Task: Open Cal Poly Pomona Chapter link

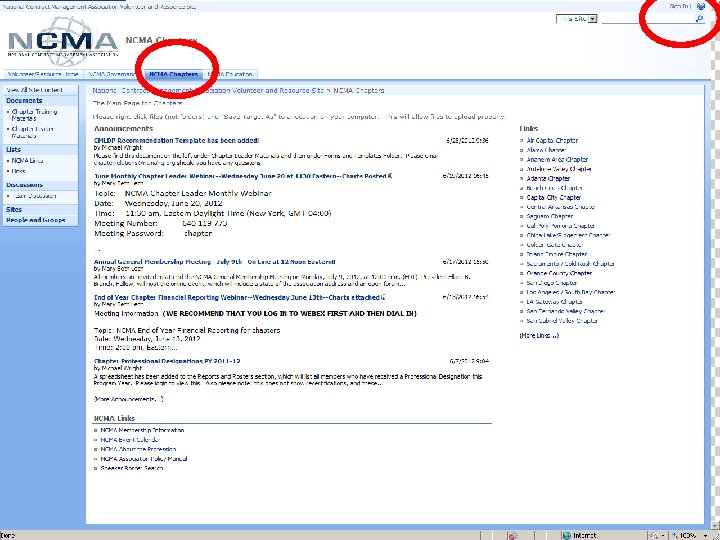Action: 561,226
